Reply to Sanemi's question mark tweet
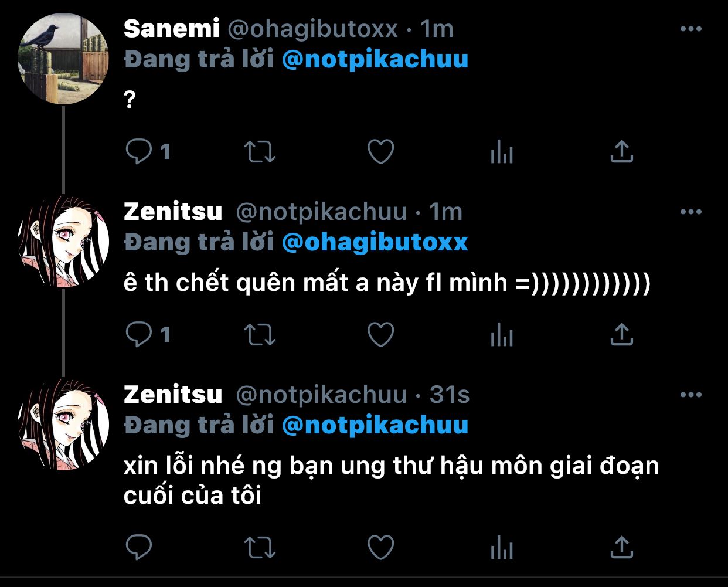 pyautogui.click(x=139, y=152)
